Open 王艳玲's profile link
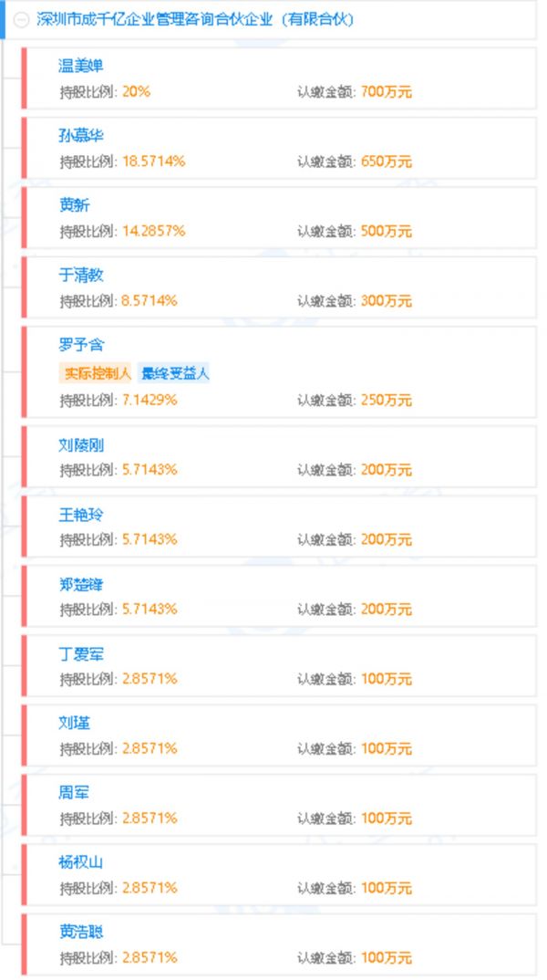The height and width of the screenshot is (980, 547). click(x=81, y=515)
